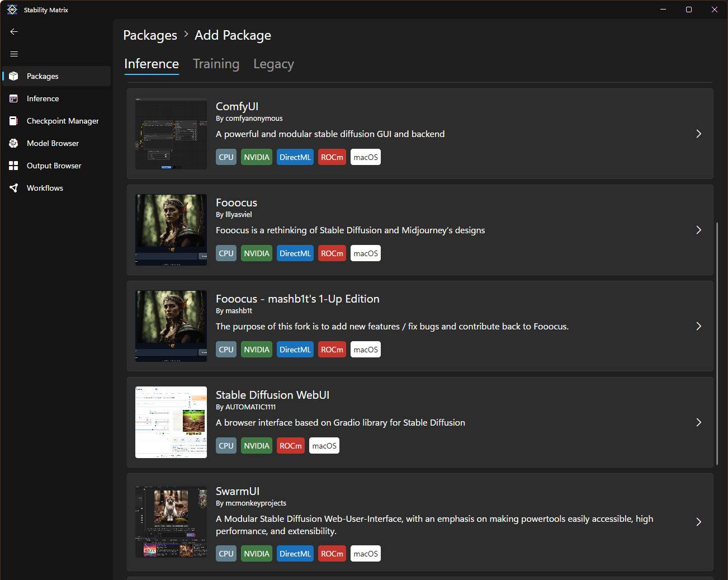Click the SwarmUI powertools description text
Image resolution: width=728 pixels, height=580 pixels.
coord(434,525)
